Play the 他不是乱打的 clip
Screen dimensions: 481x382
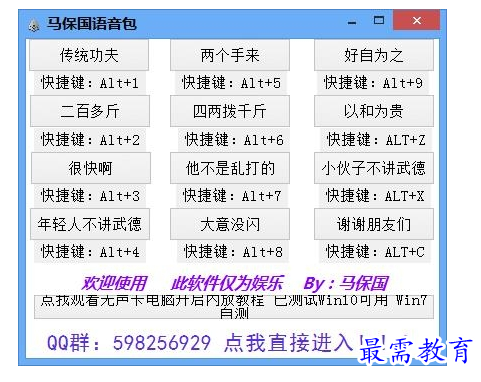point(230,168)
